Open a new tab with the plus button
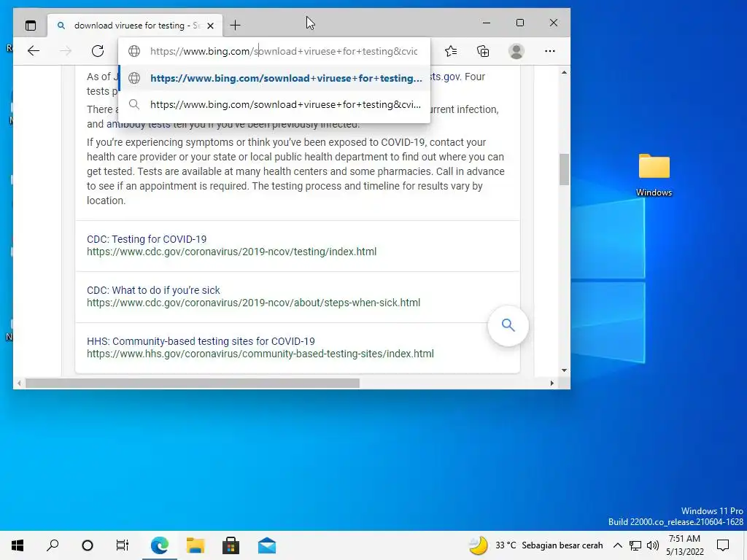This screenshot has height=560, width=747. point(235,26)
